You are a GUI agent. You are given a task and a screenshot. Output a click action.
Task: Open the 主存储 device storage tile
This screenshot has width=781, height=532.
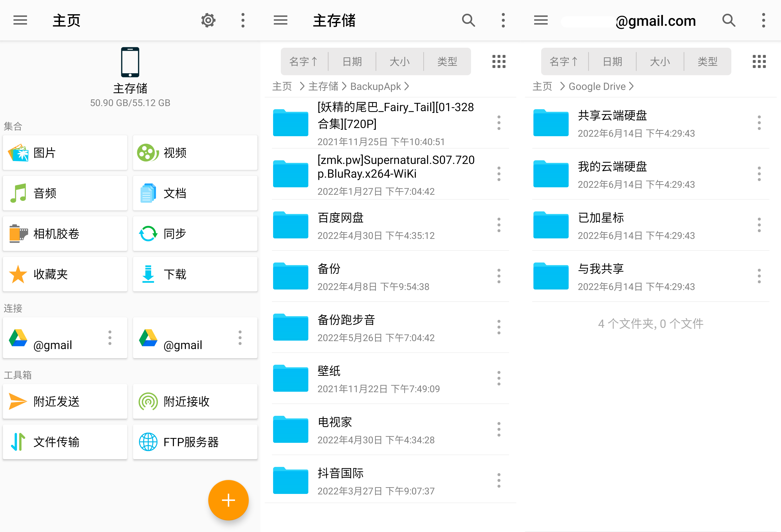(130, 77)
